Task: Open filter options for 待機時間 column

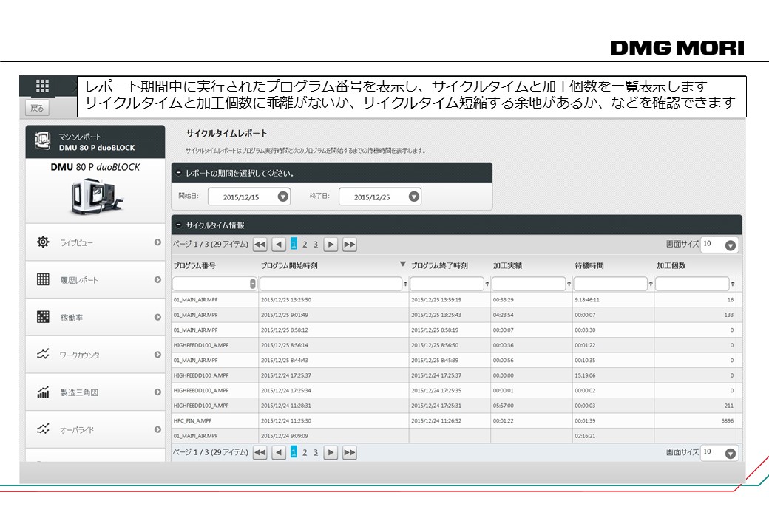Action: click(651, 284)
